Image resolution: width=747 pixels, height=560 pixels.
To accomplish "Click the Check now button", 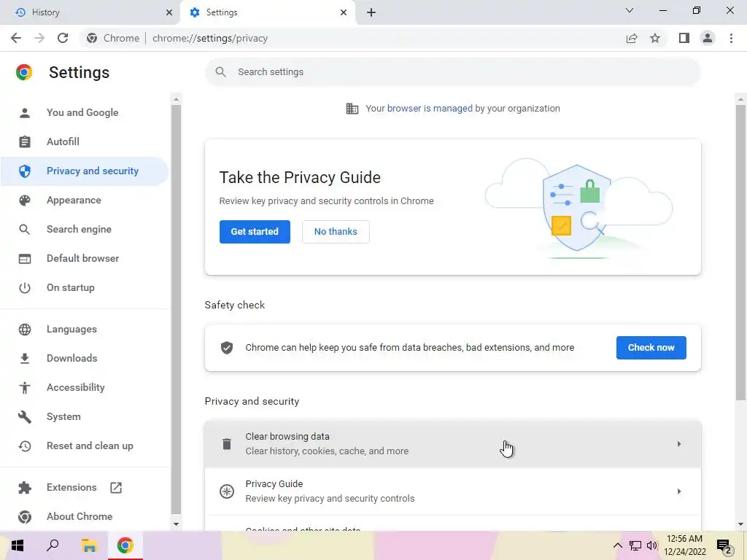I will 651,348.
